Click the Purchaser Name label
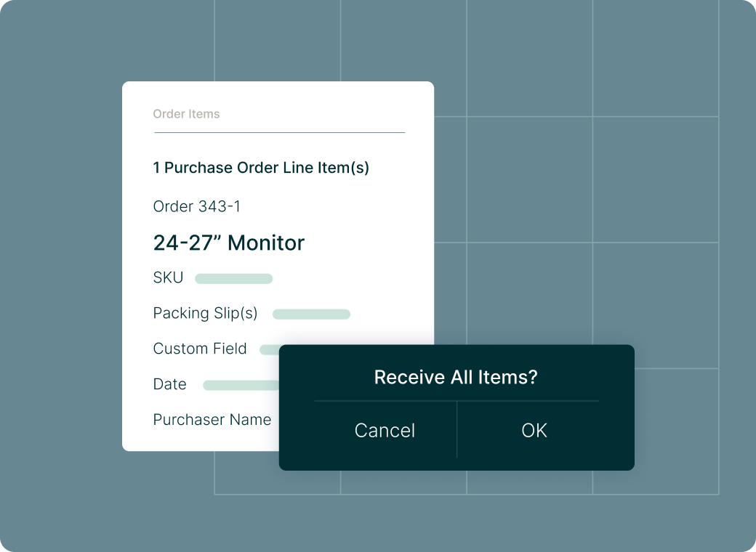The width and height of the screenshot is (756, 552). (212, 420)
